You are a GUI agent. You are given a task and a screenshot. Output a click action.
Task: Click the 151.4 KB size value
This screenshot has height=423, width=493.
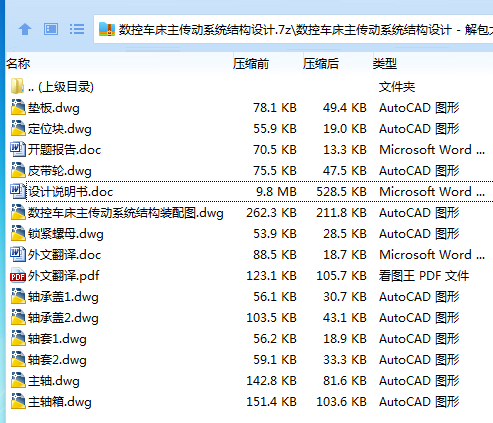(x=271, y=402)
